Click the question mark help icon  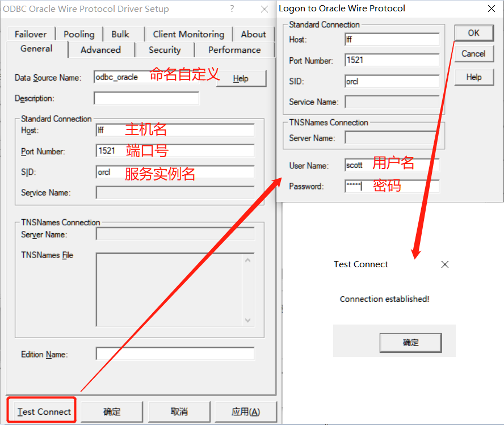coord(232,9)
